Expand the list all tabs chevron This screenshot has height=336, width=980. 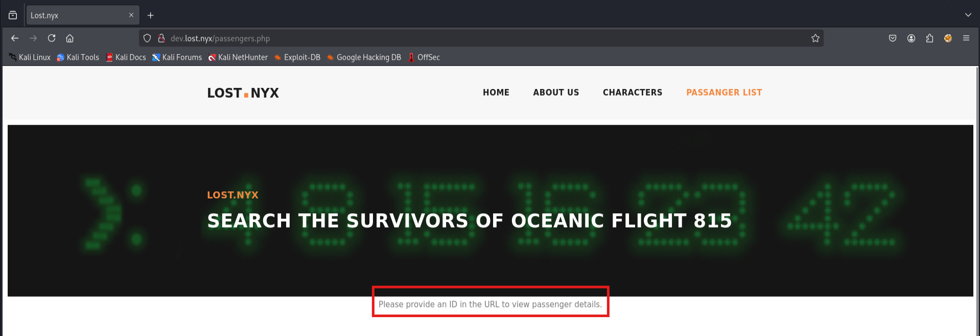[968, 15]
